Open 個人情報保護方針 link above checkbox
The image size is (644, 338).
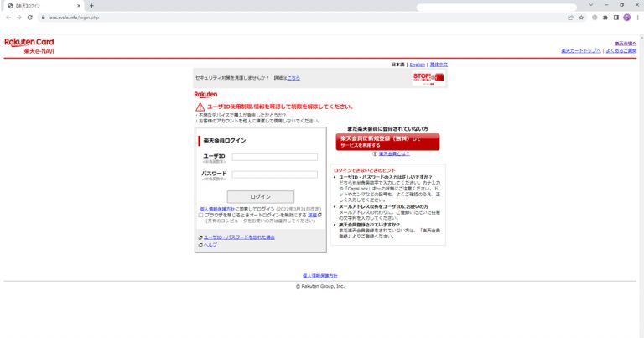tap(217, 210)
